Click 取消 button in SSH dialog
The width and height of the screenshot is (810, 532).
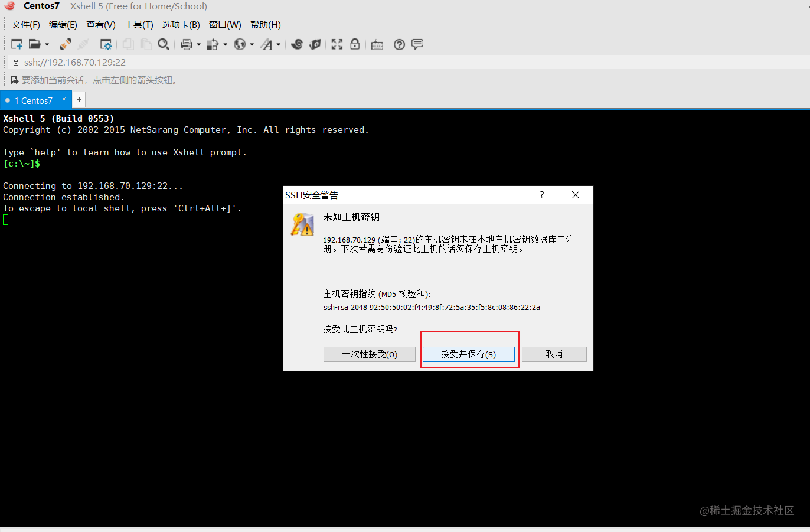[554, 354]
